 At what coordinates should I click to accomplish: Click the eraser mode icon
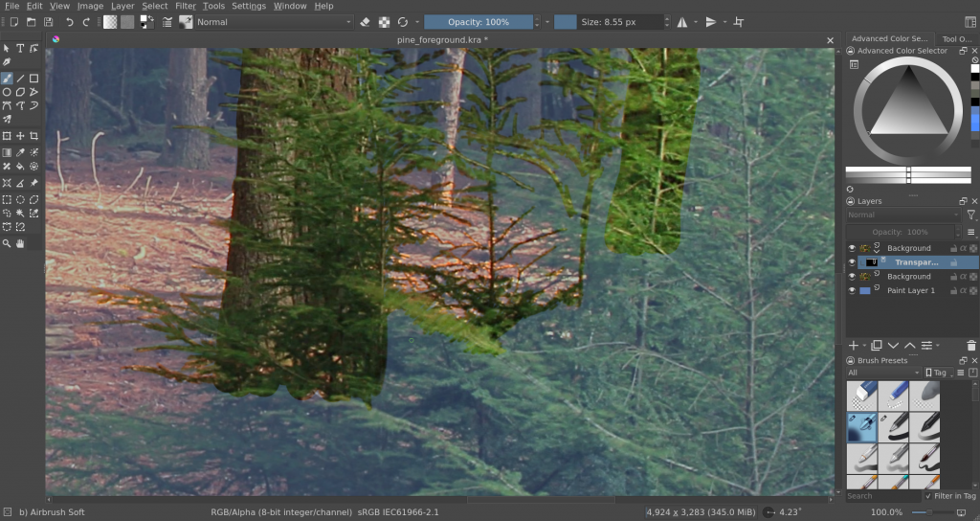point(365,22)
